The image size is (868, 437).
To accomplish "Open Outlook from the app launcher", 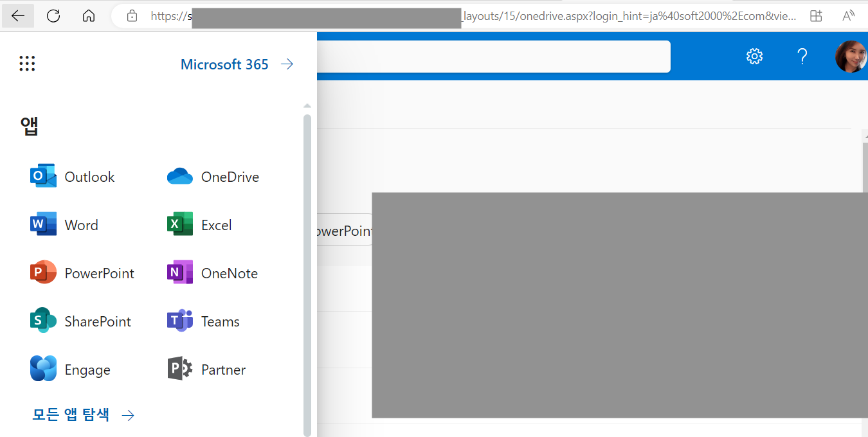I will point(73,177).
